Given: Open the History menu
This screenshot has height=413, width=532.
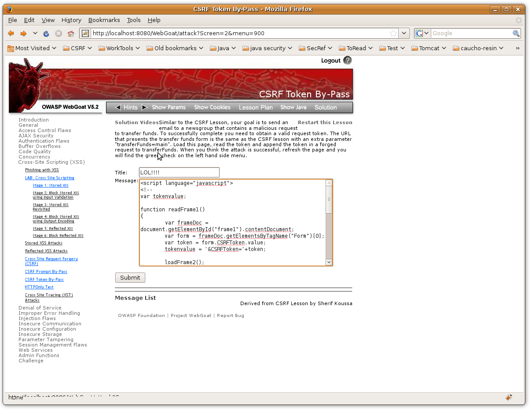Looking at the screenshot, I should [71, 20].
